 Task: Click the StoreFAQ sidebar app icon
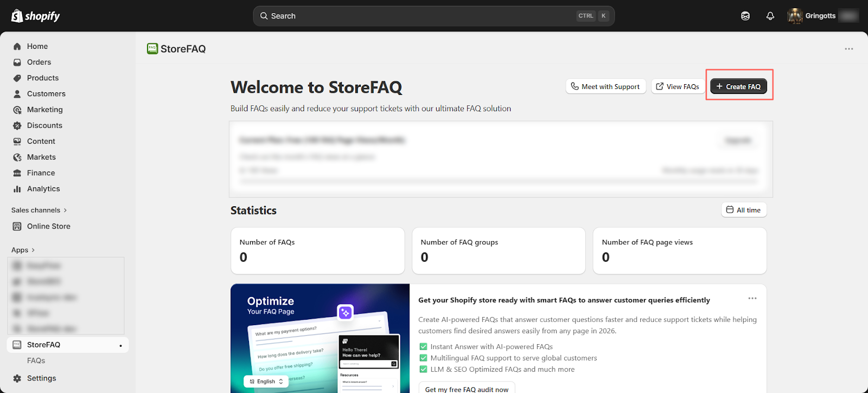tap(17, 345)
